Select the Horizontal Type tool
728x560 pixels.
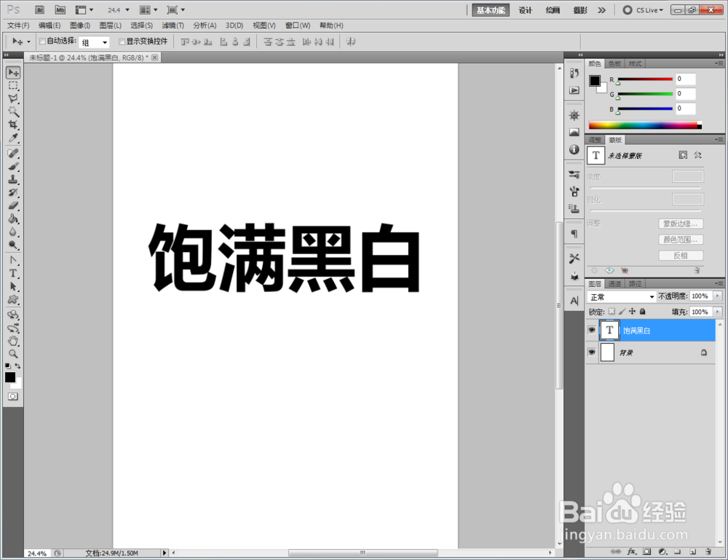coord(13,273)
